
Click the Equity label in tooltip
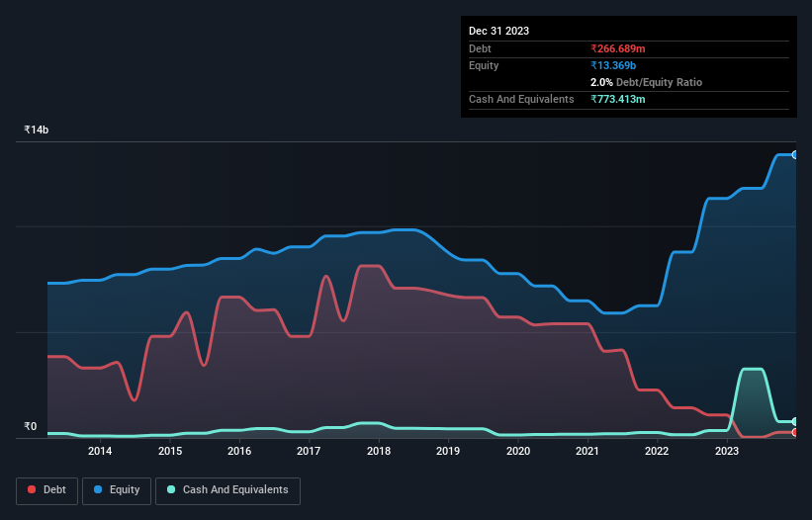coord(484,65)
